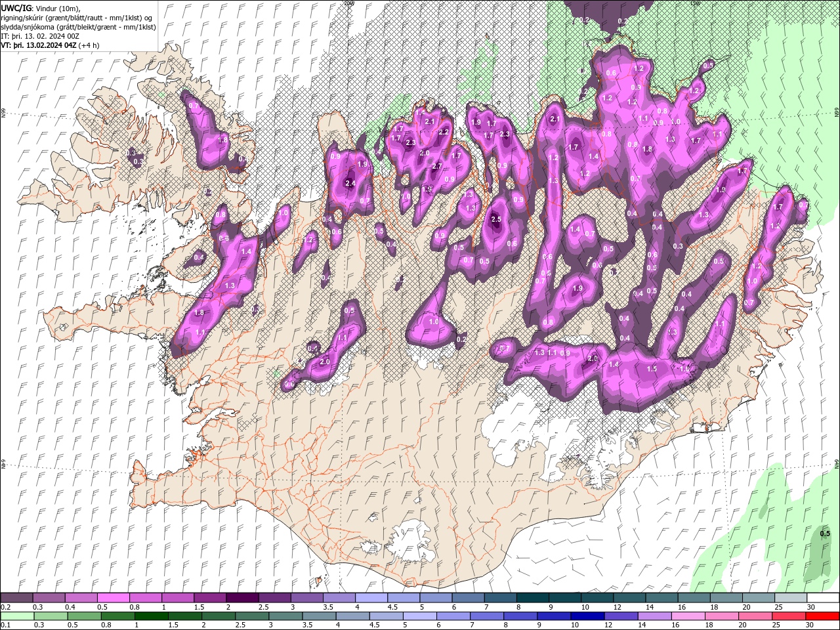The height and width of the screenshot is (630, 840).
Task: Click the "UWC/IG: Vindur (10m)," title line
Action: tap(40, 8)
